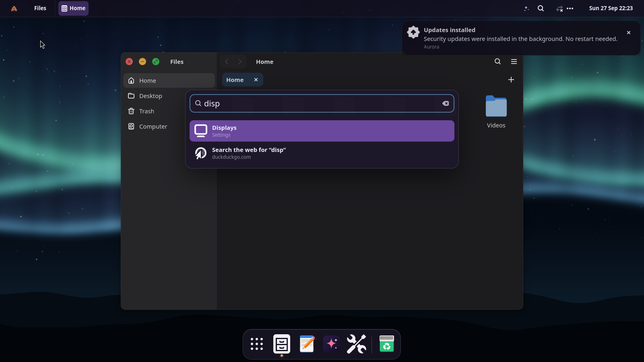Show the app grid from the dock

pyautogui.click(x=257, y=344)
